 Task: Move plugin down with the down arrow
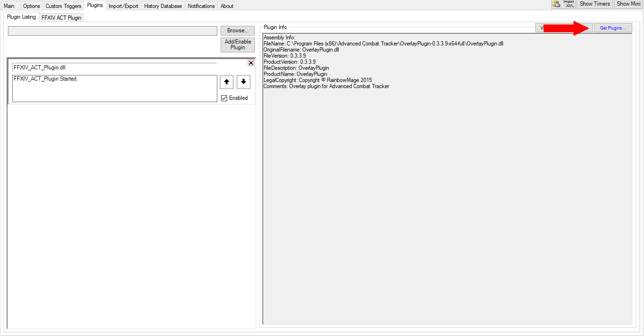click(x=244, y=82)
